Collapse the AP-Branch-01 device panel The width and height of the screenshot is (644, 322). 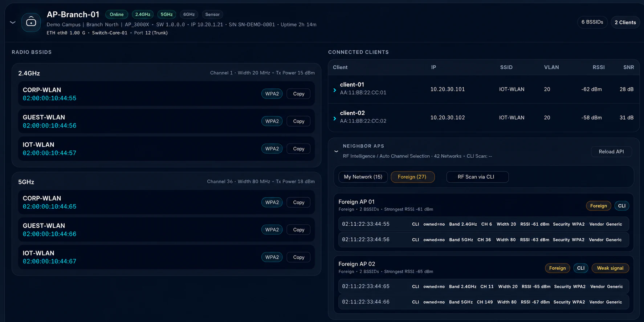tap(13, 23)
